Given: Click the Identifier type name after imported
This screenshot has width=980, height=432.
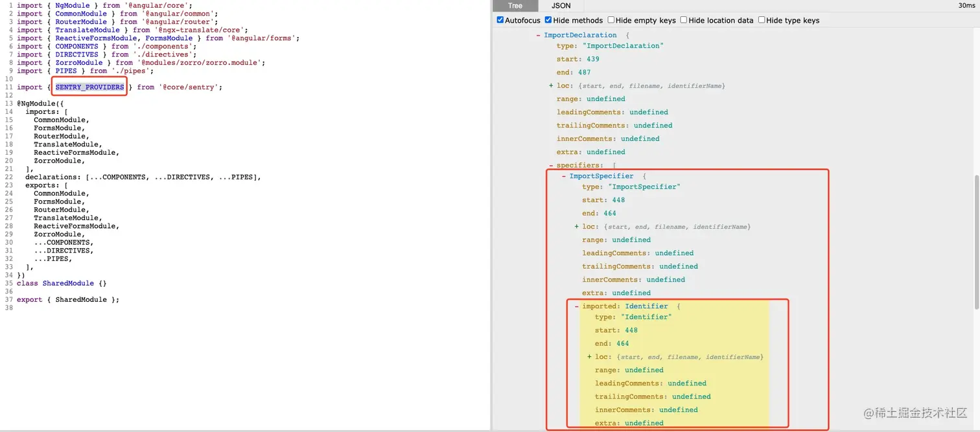Looking at the screenshot, I should tap(646, 306).
